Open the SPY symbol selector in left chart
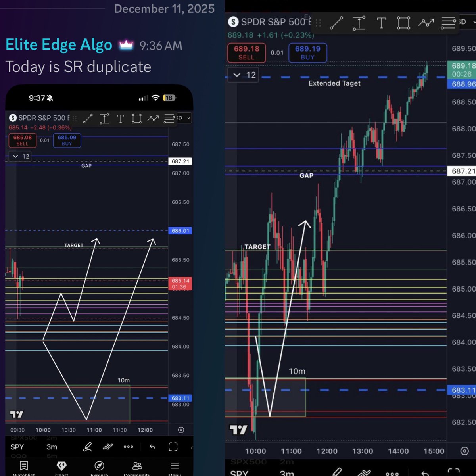The image size is (476, 476). 17,447
